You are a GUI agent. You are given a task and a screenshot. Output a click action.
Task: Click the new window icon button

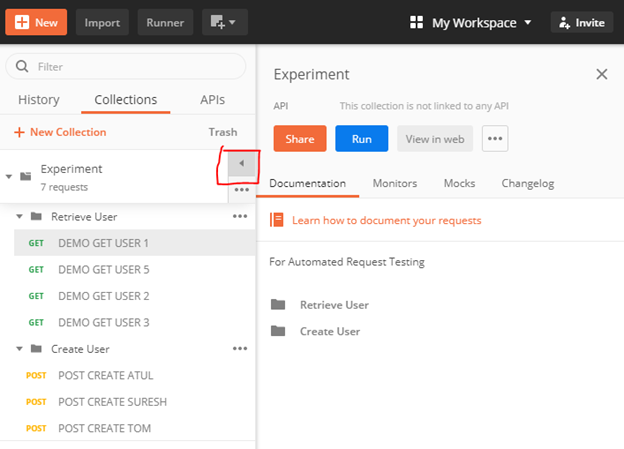click(225, 22)
